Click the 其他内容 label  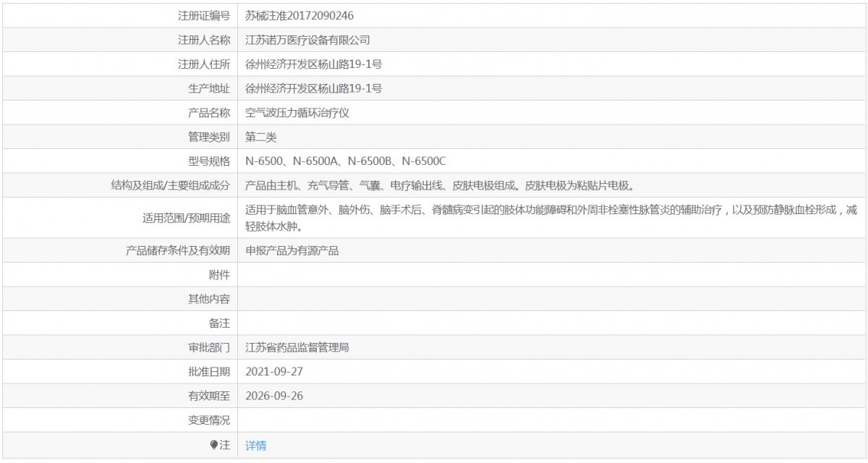tap(209, 299)
